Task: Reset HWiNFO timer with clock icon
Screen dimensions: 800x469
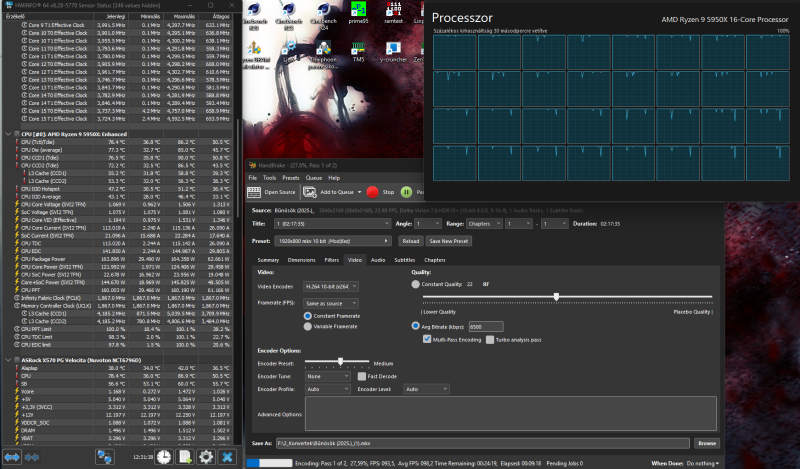Action: click(x=164, y=457)
